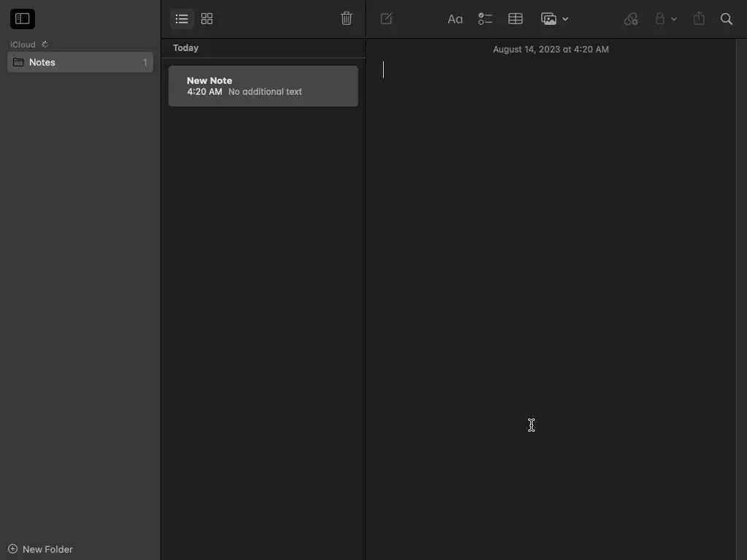Viewport: 747px width, 560px height.
Task: Switch to list view
Action: click(x=182, y=18)
